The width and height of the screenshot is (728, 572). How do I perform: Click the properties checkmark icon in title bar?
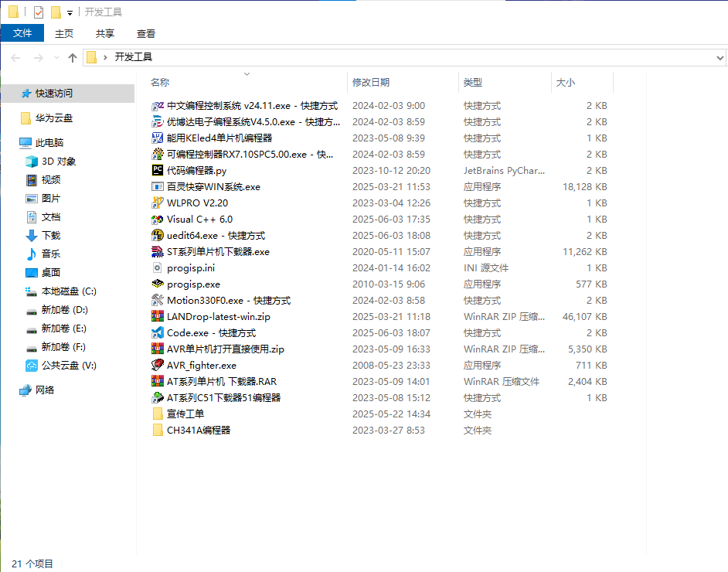click(39, 12)
